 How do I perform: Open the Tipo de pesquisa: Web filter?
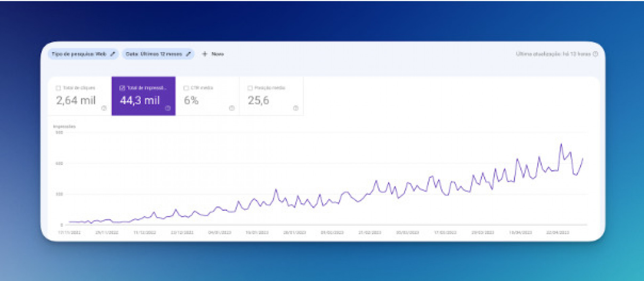point(79,54)
